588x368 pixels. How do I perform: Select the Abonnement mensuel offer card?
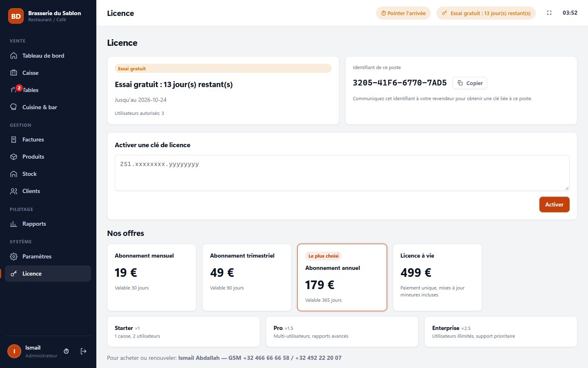[x=151, y=278]
